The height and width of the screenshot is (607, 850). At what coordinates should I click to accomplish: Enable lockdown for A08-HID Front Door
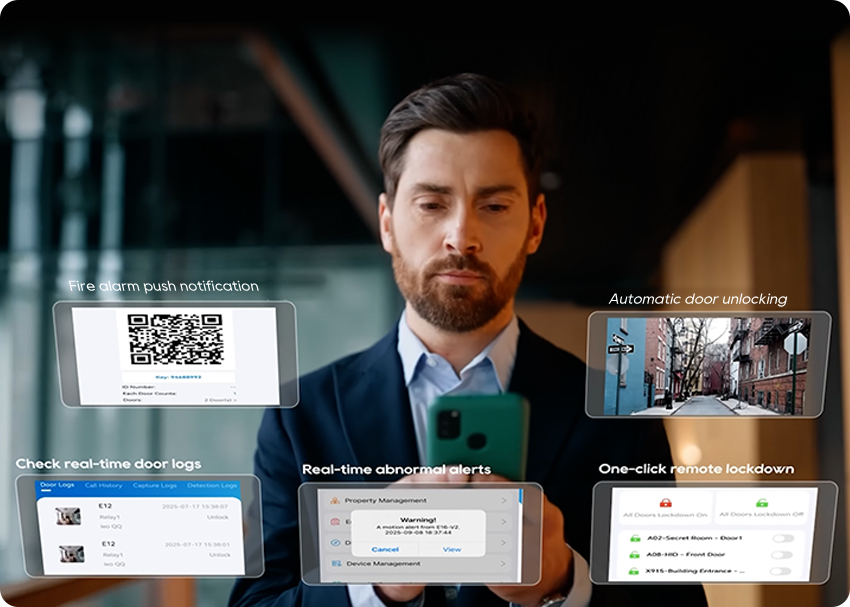pyautogui.click(x=782, y=555)
